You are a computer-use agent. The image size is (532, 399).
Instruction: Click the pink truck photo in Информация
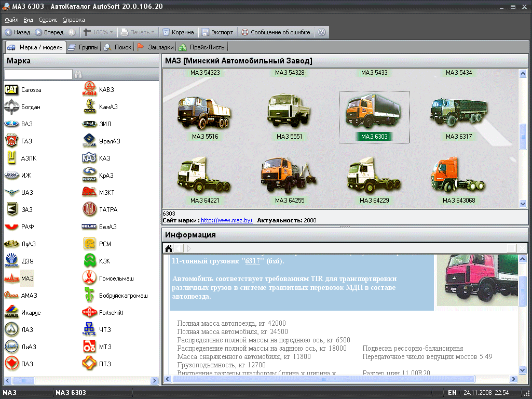[478, 281]
